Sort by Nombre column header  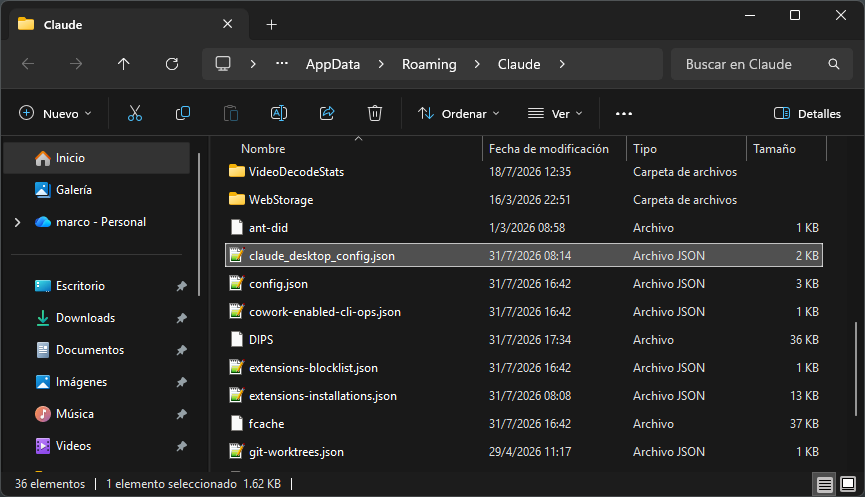click(x=353, y=149)
